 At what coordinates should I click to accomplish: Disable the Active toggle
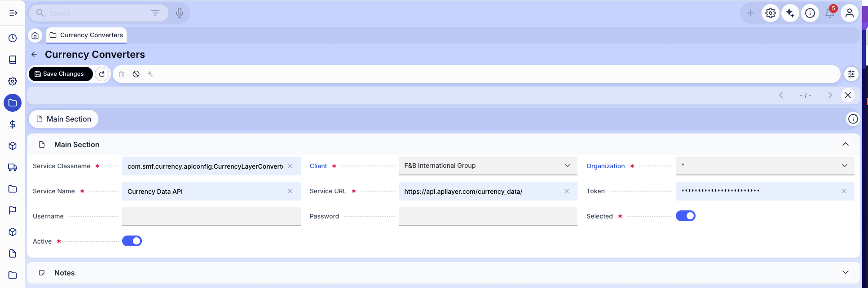[132, 241]
